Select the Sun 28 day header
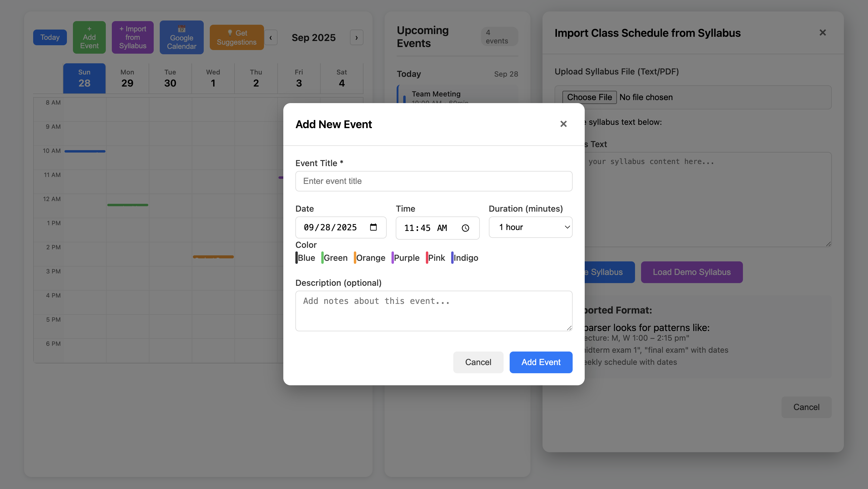Viewport: 868px width, 489px height. (x=84, y=78)
